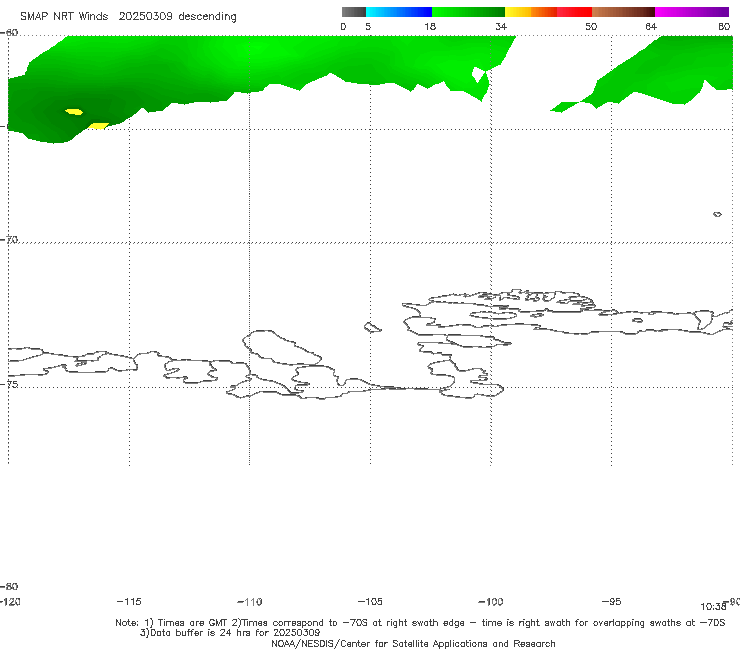Click the longitude label '-110'

[x=250, y=602]
